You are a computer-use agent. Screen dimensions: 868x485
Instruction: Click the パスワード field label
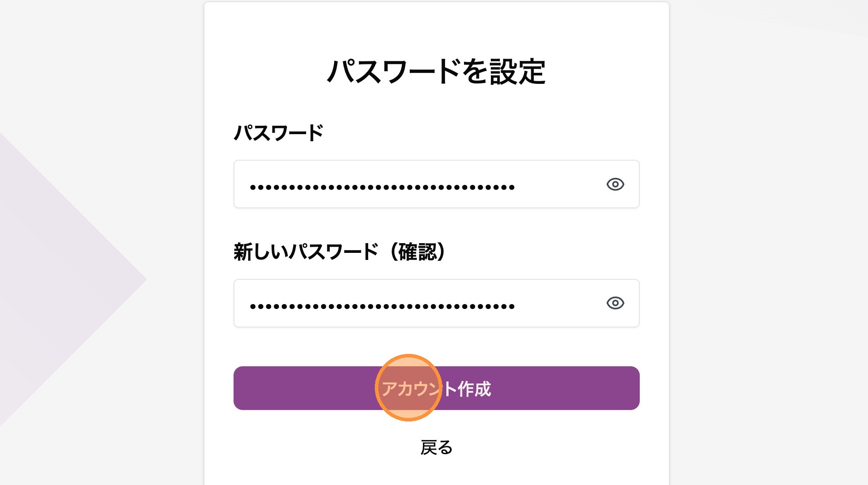[279, 133]
